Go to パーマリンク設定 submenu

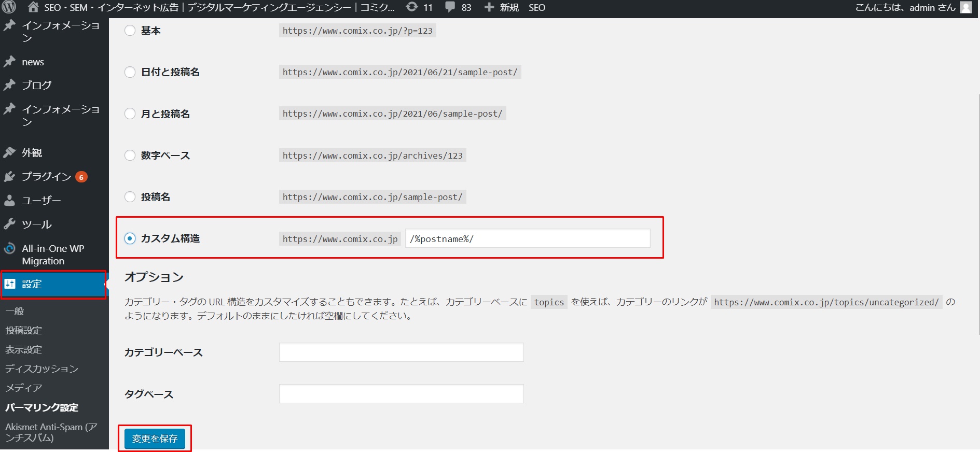click(x=42, y=407)
